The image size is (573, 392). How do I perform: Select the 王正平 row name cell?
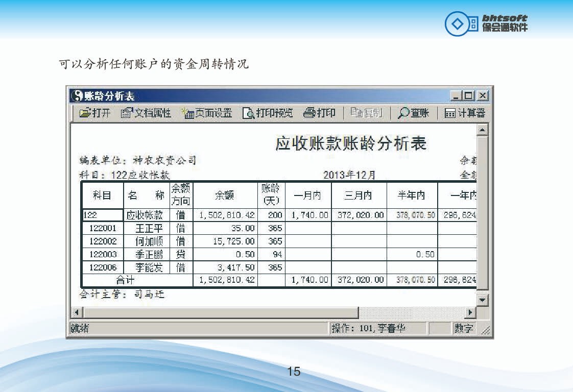(148, 228)
